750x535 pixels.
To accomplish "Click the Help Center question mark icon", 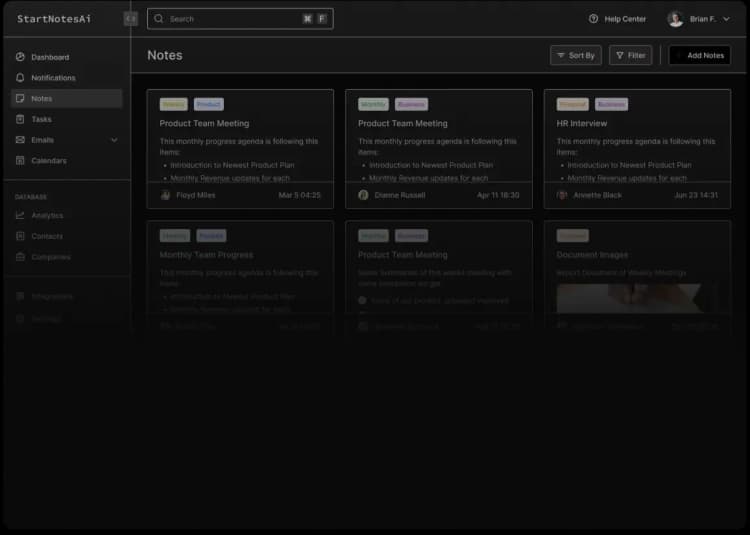I will (x=594, y=19).
